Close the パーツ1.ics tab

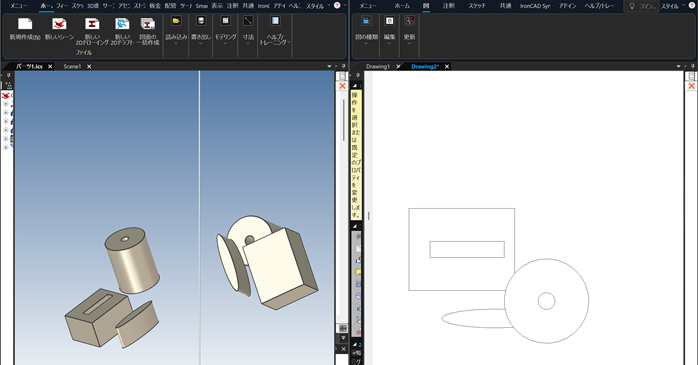(x=50, y=66)
